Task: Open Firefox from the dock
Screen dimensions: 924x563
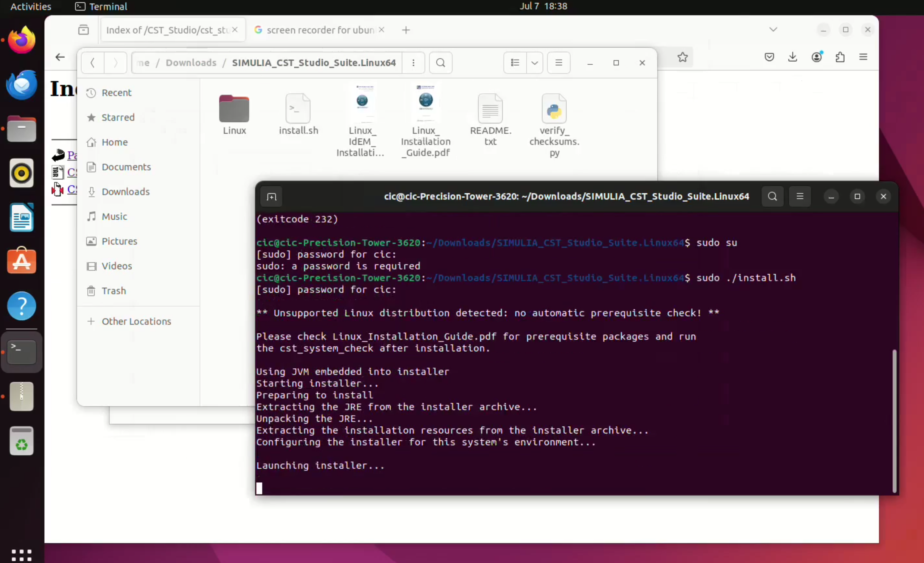Action: (x=21, y=40)
